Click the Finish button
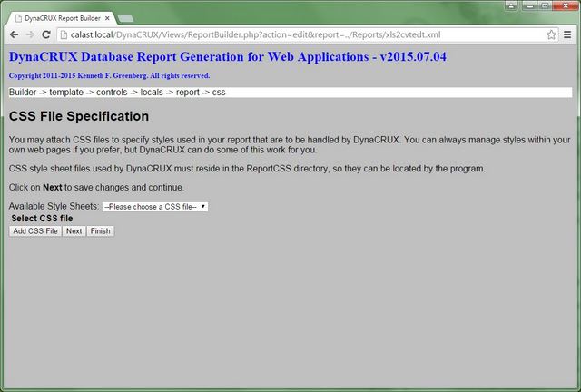The width and height of the screenshot is (581, 392). click(x=101, y=231)
